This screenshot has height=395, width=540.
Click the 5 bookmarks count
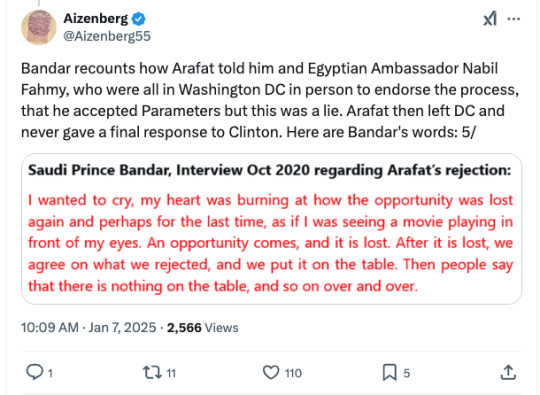coord(407,373)
